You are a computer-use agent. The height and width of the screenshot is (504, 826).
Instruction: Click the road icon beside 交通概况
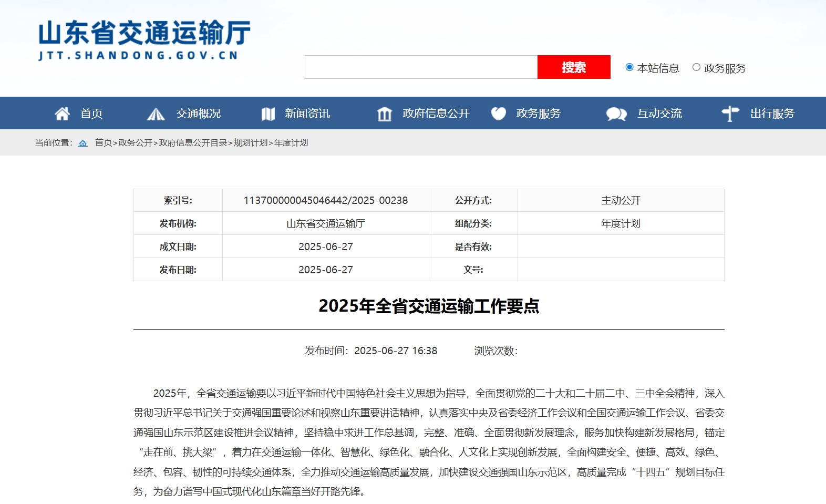pos(156,114)
